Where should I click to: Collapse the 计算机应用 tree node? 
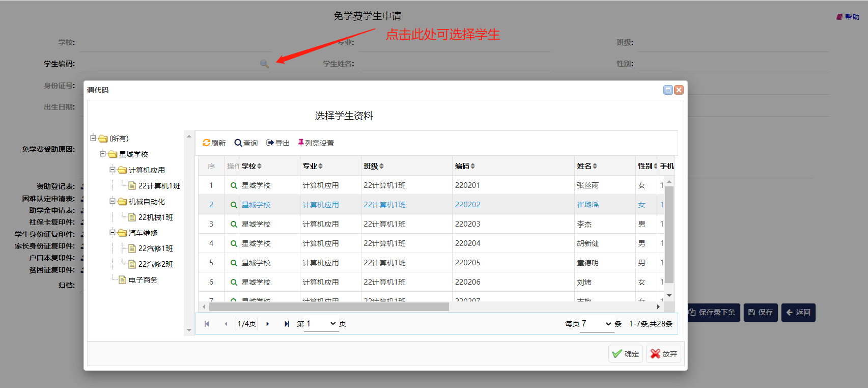[113, 170]
